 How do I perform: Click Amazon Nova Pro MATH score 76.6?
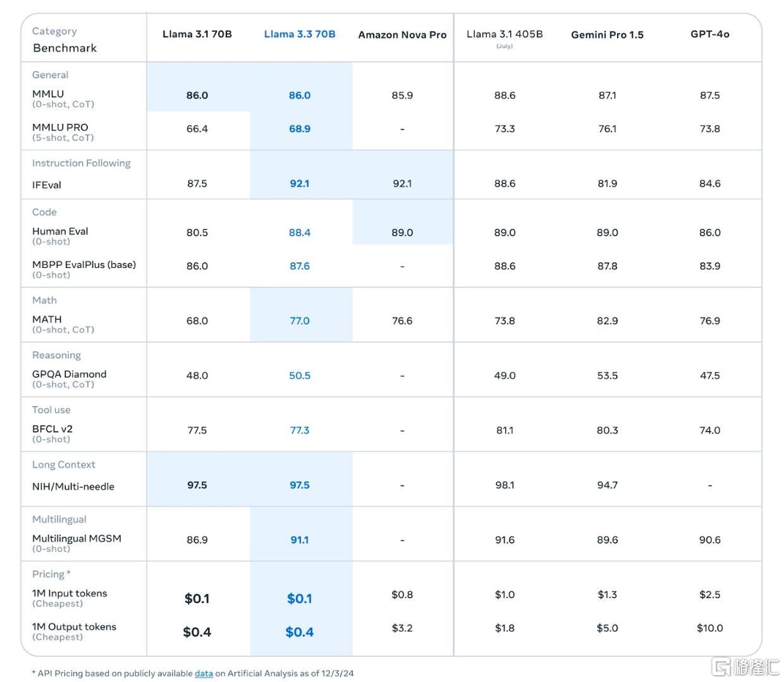[x=402, y=321]
